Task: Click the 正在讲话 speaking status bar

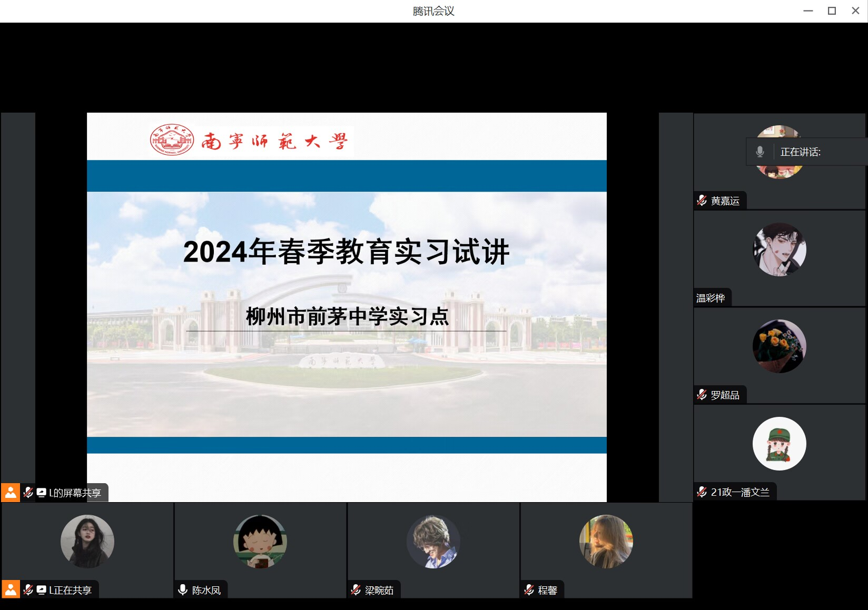Action: pos(806,152)
